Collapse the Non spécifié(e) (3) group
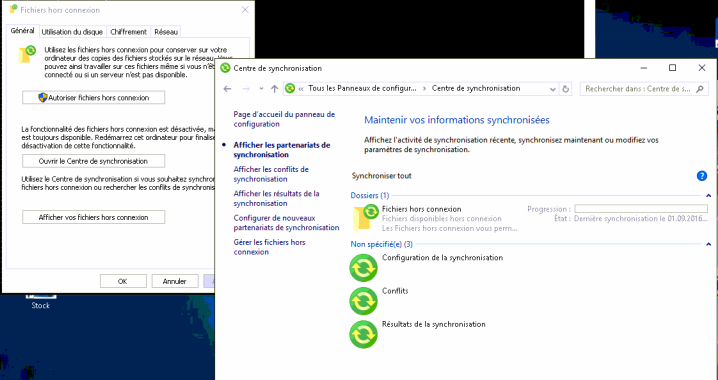Image resolution: width=718 pixels, height=380 pixels. click(x=708, y=244)
